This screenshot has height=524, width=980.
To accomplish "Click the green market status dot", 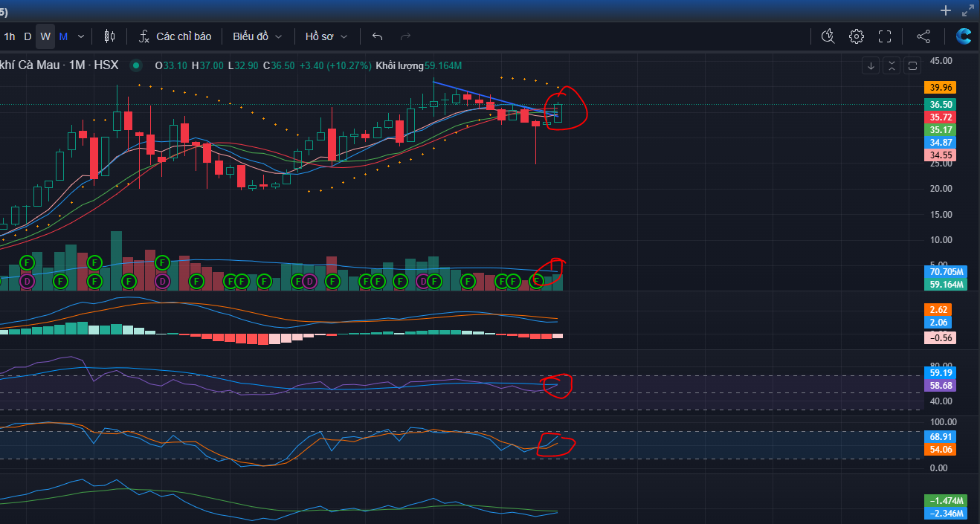I will [135, 65].
